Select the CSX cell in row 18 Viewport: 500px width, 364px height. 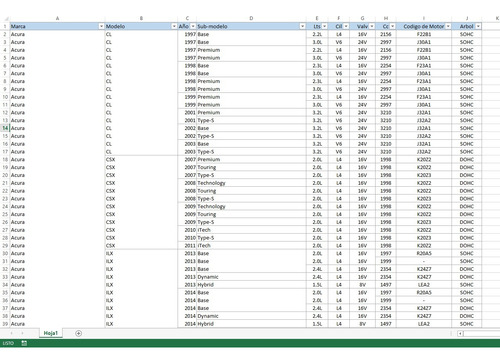141,159
